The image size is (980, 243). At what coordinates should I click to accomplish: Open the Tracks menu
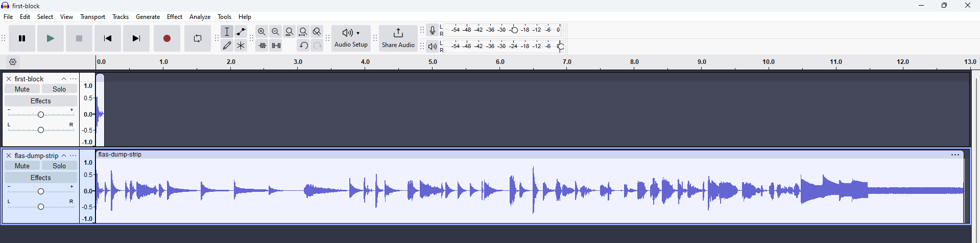pos(121,17)
